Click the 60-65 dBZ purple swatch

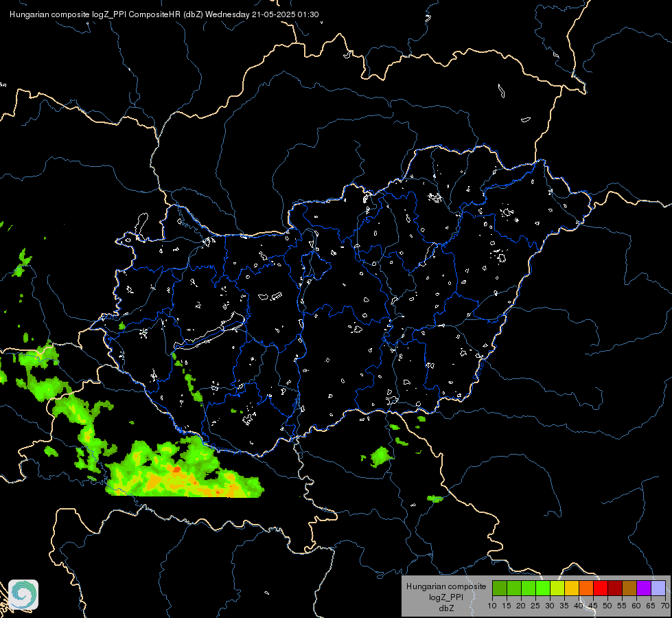tap(644, 588)
